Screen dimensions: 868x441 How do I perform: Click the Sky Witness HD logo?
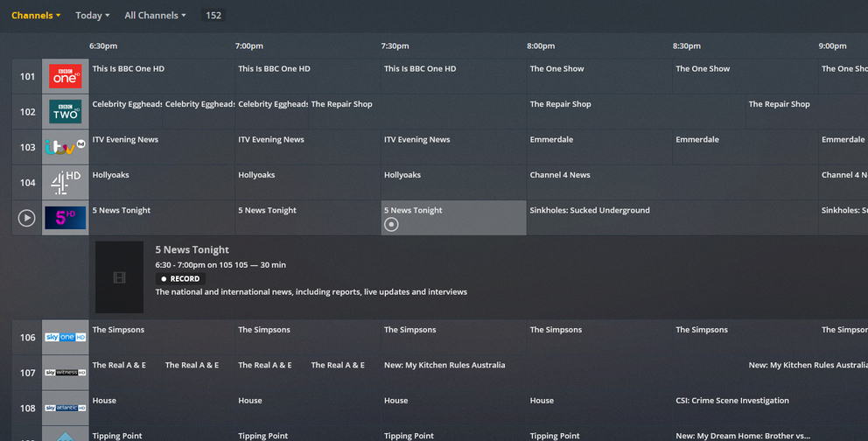pos(66,373)
